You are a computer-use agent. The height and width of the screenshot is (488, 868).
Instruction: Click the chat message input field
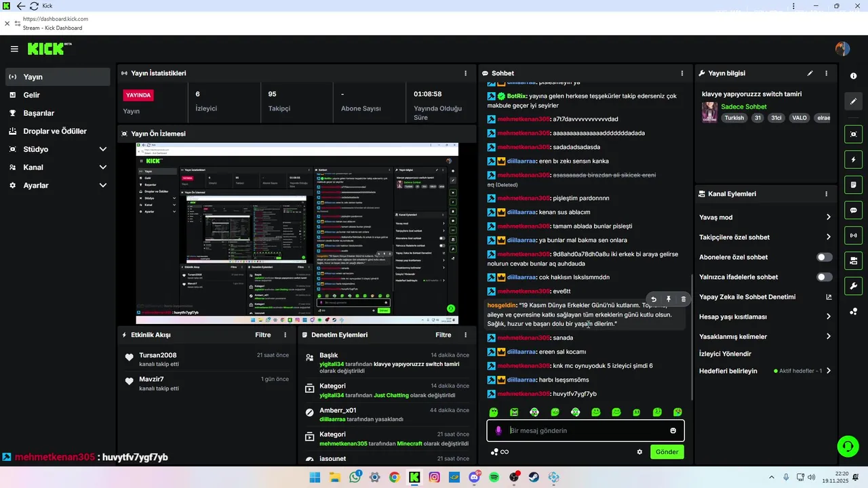(x=585, y=430)
